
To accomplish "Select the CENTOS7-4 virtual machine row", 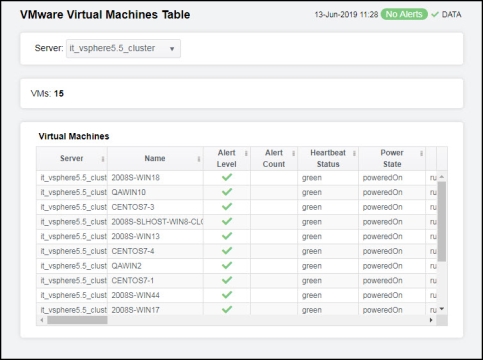I will (x=236, y=251).
